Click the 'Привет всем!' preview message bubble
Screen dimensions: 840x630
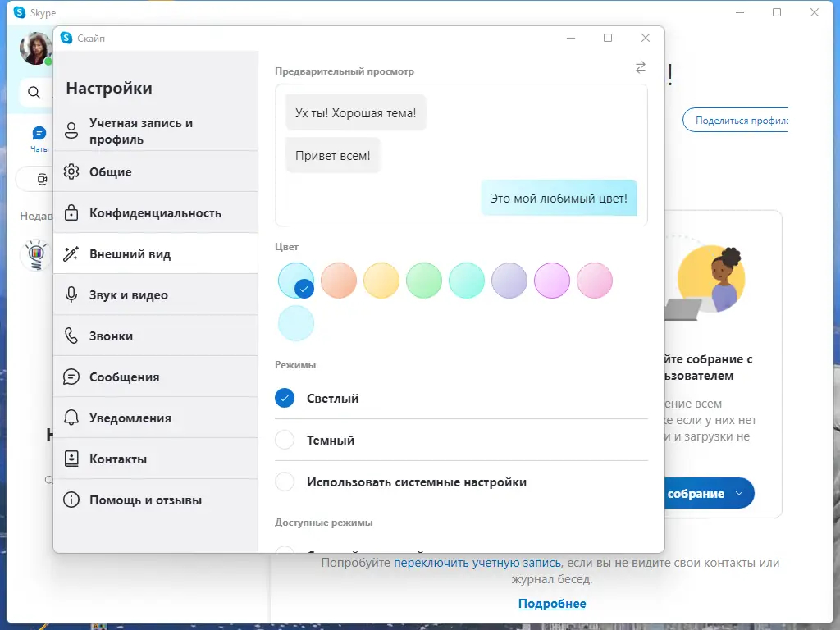(333, 155)
